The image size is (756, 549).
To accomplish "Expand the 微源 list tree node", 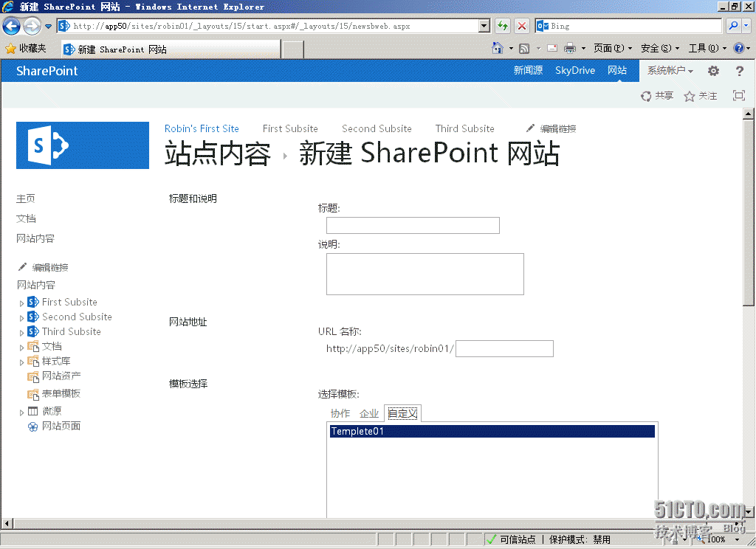I will pos(21,412).
